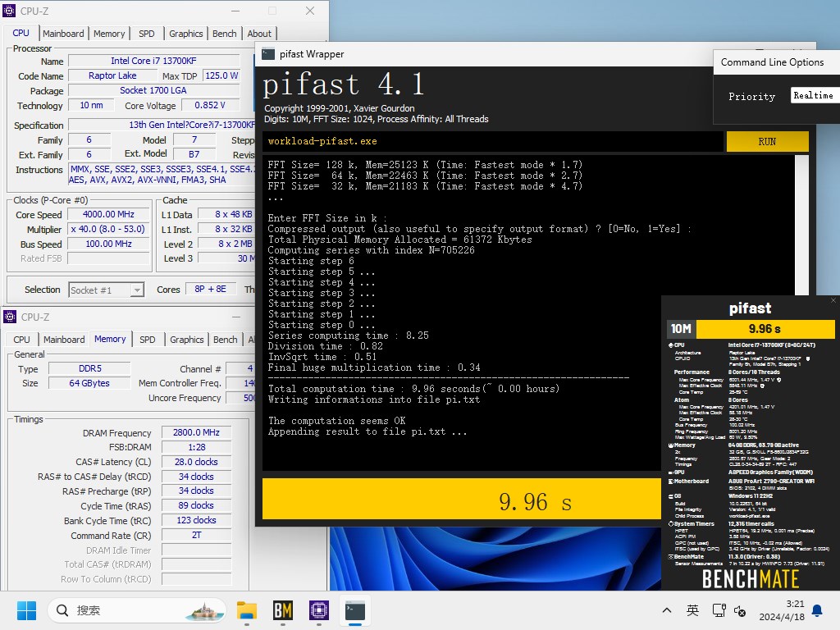Click the search highlight picture in the taskbar search
This screenshot has width=840, height=630.
204,610
